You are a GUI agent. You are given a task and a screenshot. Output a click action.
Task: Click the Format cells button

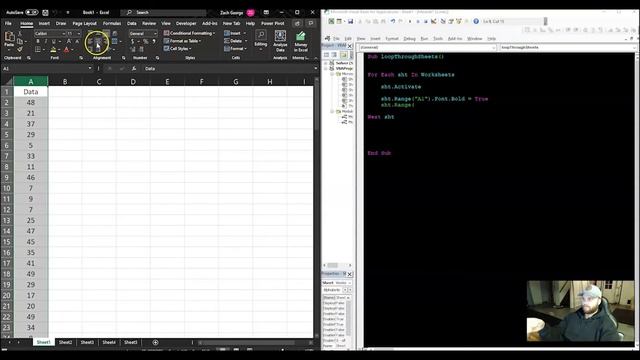[x=235, y=49]
